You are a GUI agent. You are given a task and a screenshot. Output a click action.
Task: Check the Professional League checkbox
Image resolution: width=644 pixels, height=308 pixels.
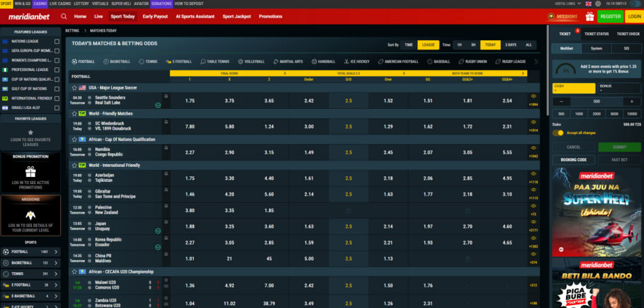57,70
